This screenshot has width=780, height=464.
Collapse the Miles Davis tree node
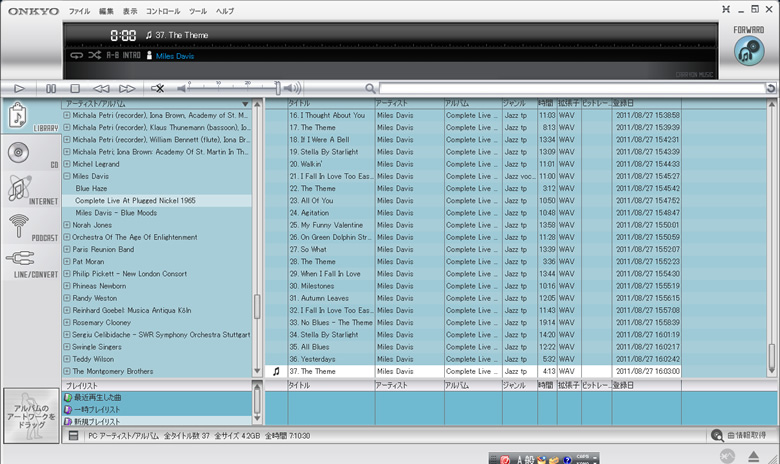pyautogui.click(x=67, y=176)
